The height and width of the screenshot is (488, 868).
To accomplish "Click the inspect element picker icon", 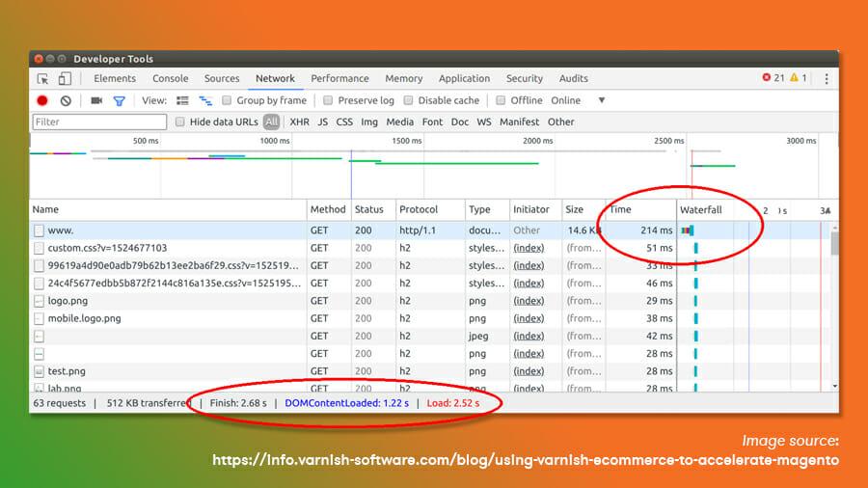I will (x=42, y=79).
